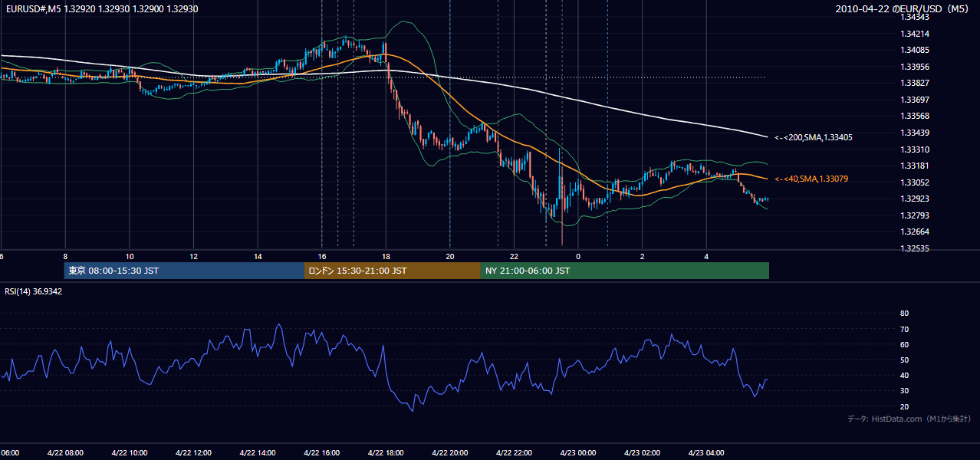Click the NY session bar 21:00-06:00 JST
The width and height of the screenshot is (980, 460).
pyautogui.click(x=625, y=271)
